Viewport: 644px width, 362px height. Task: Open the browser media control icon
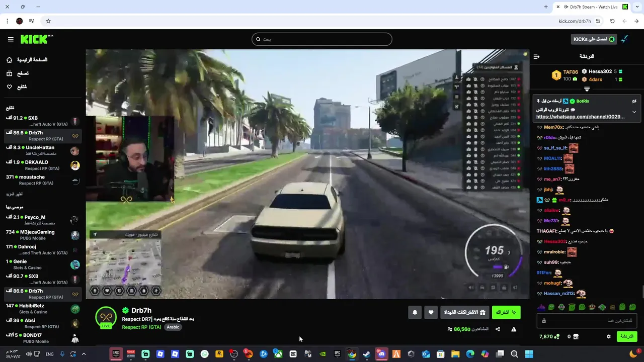coord(32,21)
